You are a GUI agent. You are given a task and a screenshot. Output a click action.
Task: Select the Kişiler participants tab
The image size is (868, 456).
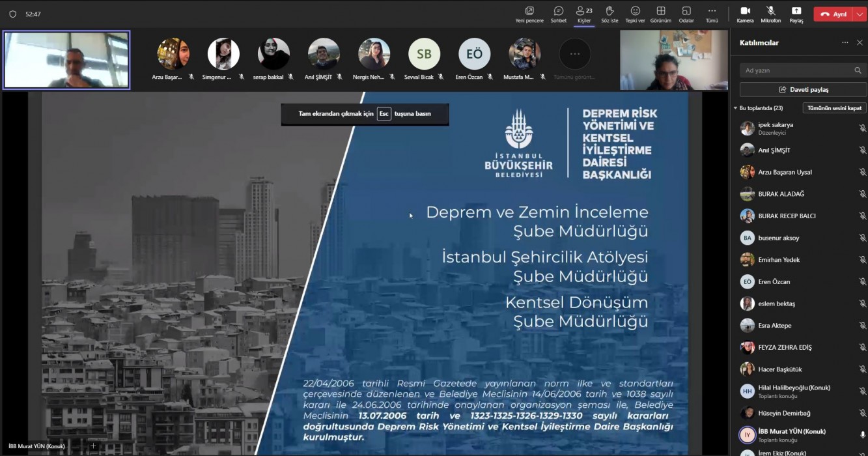584,11
